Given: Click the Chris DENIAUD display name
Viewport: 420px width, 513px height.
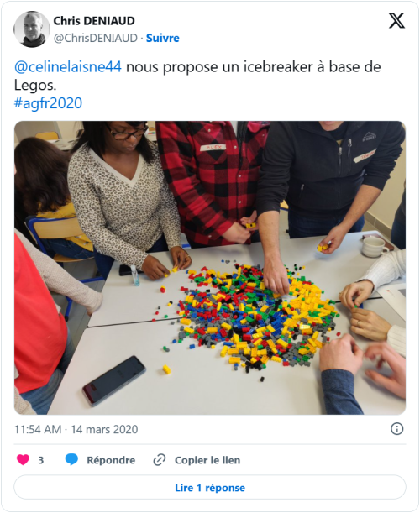Looking at the screenshot, I should [94, 21].
